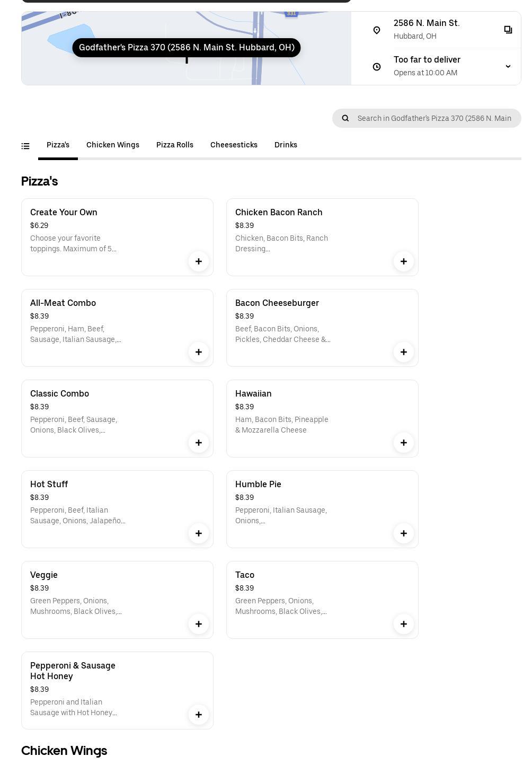Image resolution: width=532 pixels, height=765 pixels.
Task: Go to the Drinks tab
Action: click(x=286, y=145)
